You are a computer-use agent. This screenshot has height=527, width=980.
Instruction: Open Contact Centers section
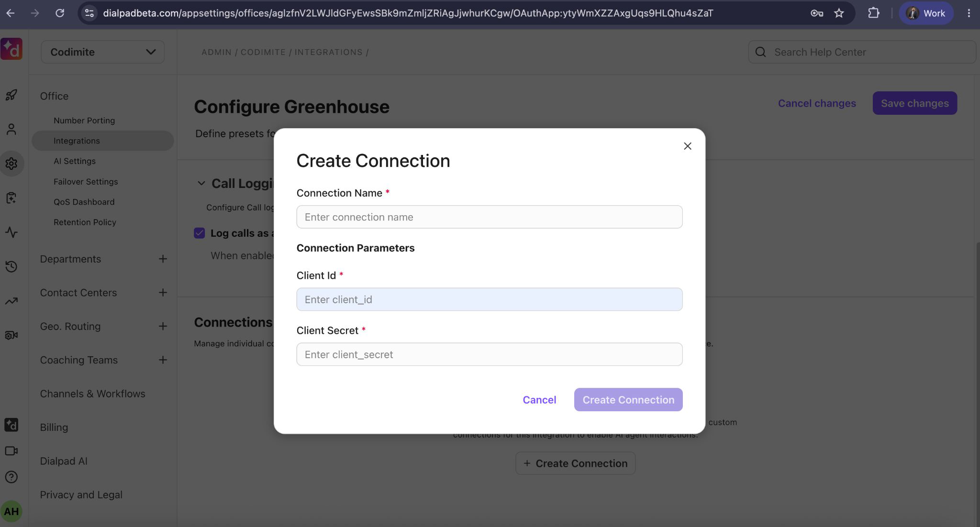pyautogui.click(x=78, y=293)
